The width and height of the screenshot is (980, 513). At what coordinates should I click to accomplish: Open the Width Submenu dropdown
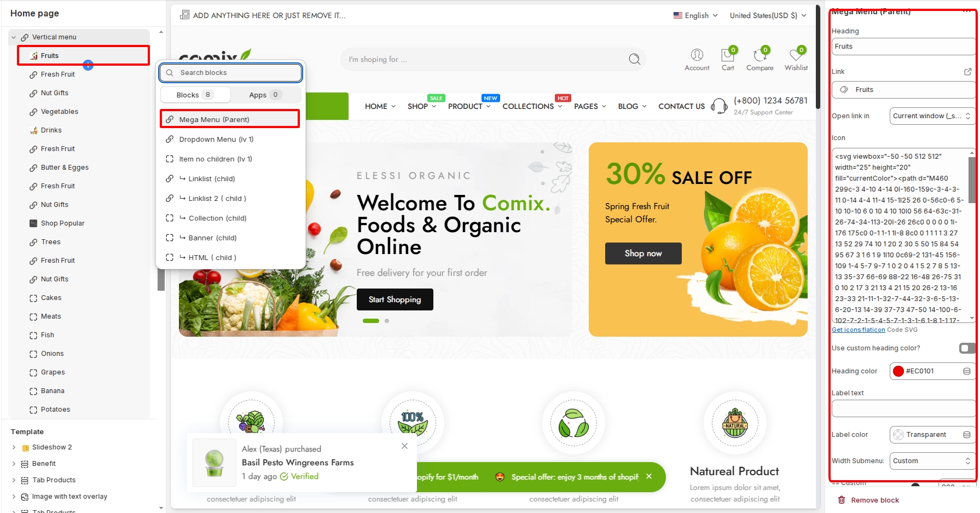(931, 461)
